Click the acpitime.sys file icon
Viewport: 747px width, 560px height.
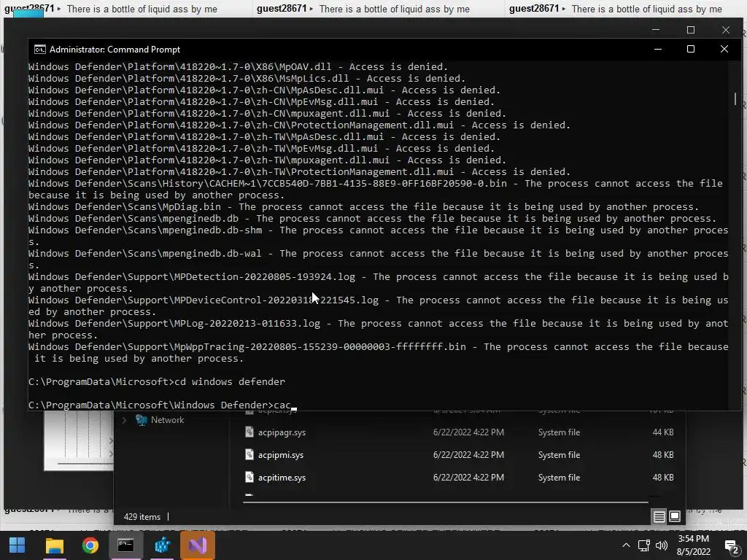click(x=249, y=477)
